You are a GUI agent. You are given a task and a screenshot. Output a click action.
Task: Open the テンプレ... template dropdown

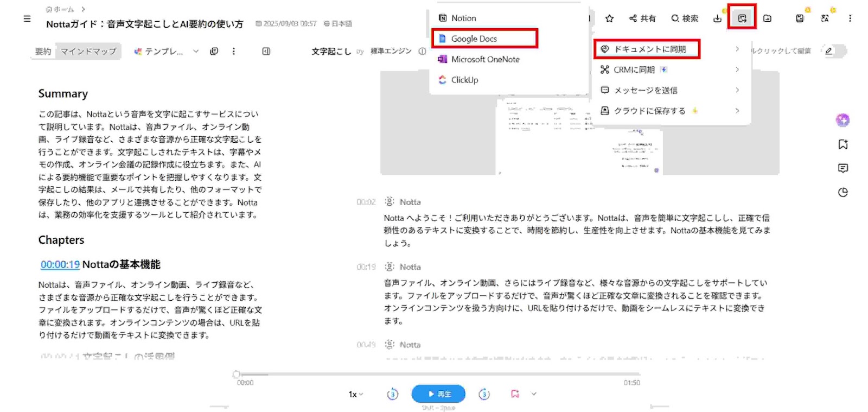166,51
